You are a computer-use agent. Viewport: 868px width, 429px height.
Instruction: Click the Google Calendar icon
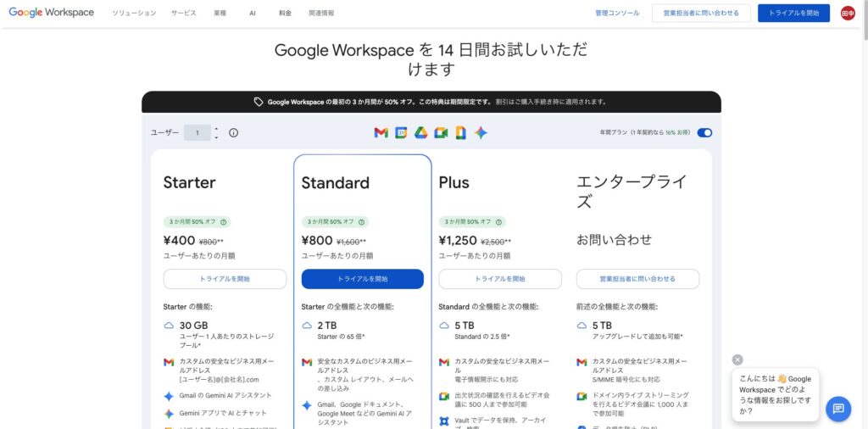point(401,132)
